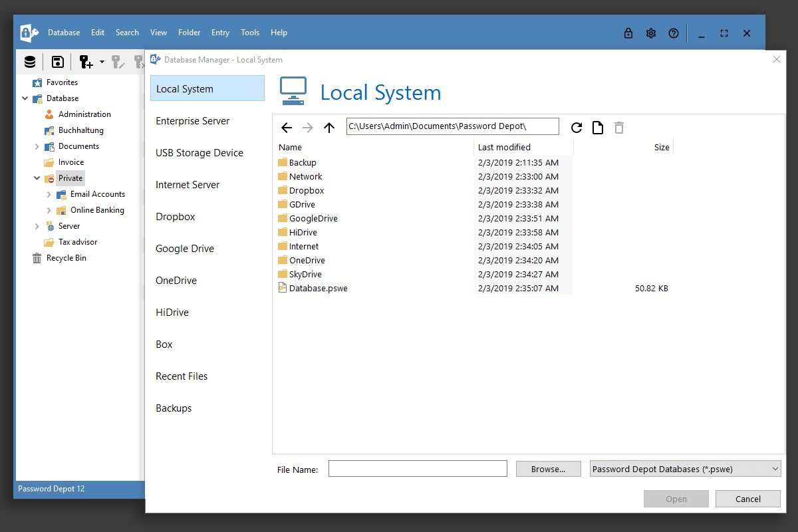Open settings gear icon in title bar
This screenshot has width=798, height=532.
tap(651, 33)
